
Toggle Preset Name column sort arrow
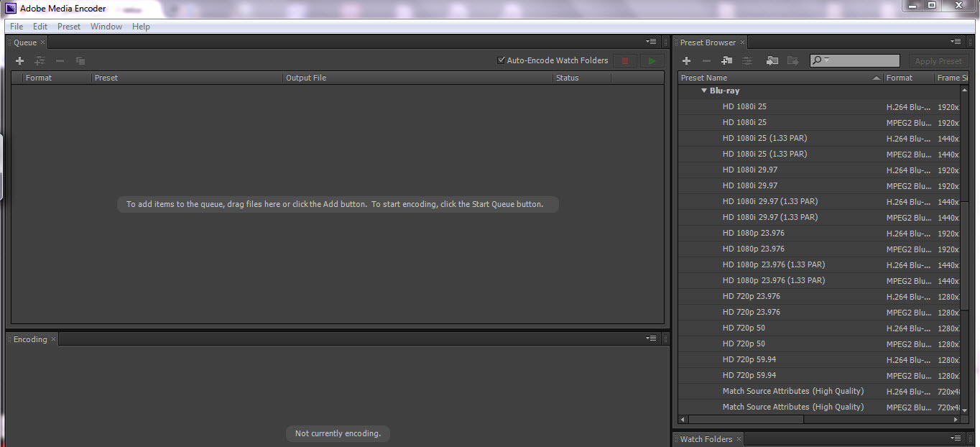(x=877, y=78)
